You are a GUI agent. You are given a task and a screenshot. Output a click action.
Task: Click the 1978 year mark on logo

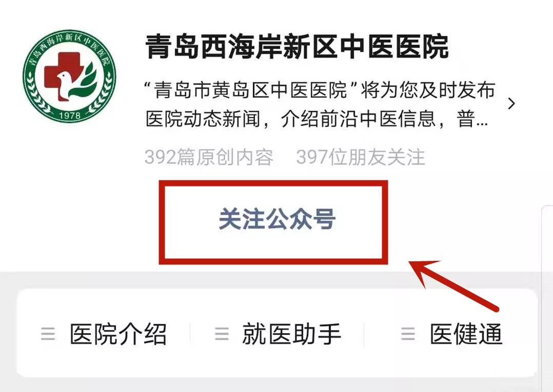point(70,115)
